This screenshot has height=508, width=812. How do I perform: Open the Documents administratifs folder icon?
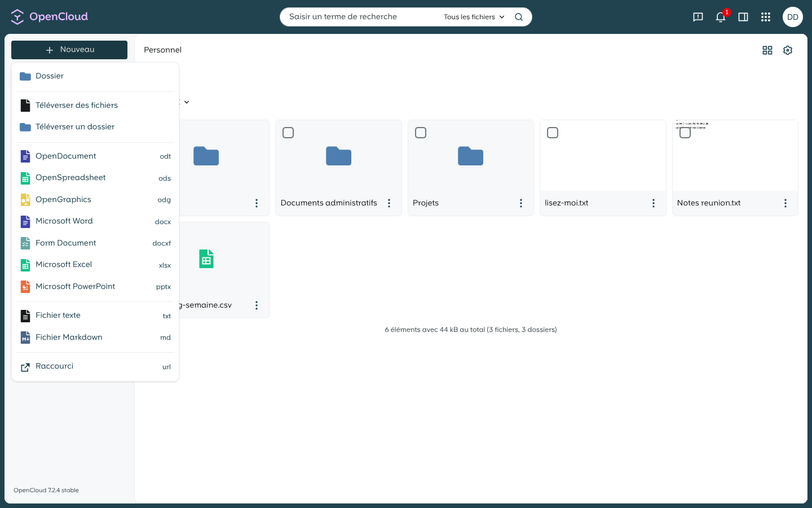(x=339, y=156)
